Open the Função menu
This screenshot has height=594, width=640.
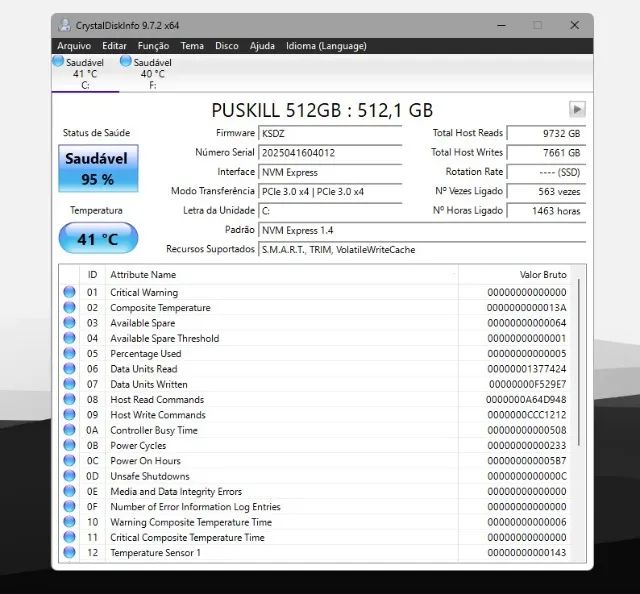(x=153, y=46)
